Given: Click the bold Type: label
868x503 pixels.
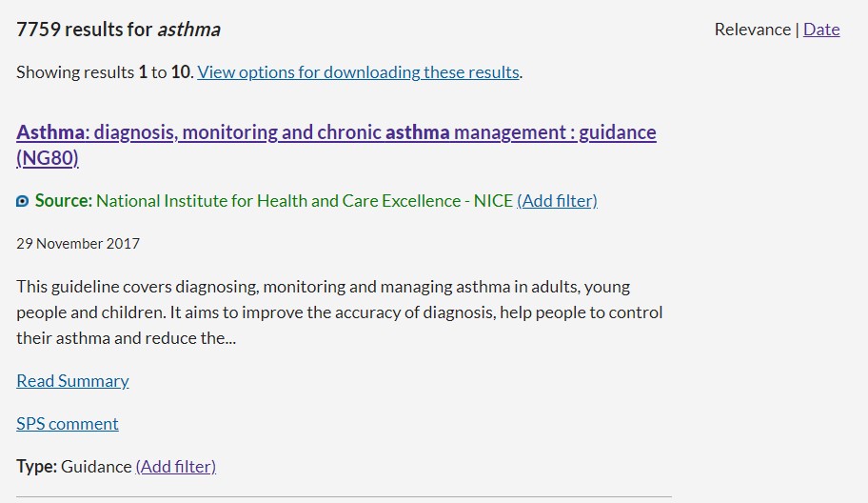Looking at the screenshot, I should point(37,467).
